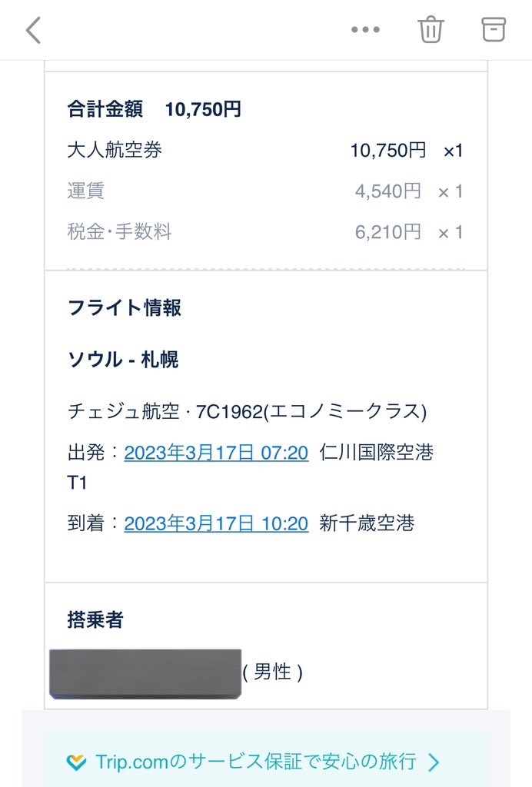Click the Trip.com guarantee checkmark icon
This screenshot has width=532, height=787.
pos(75,762)
